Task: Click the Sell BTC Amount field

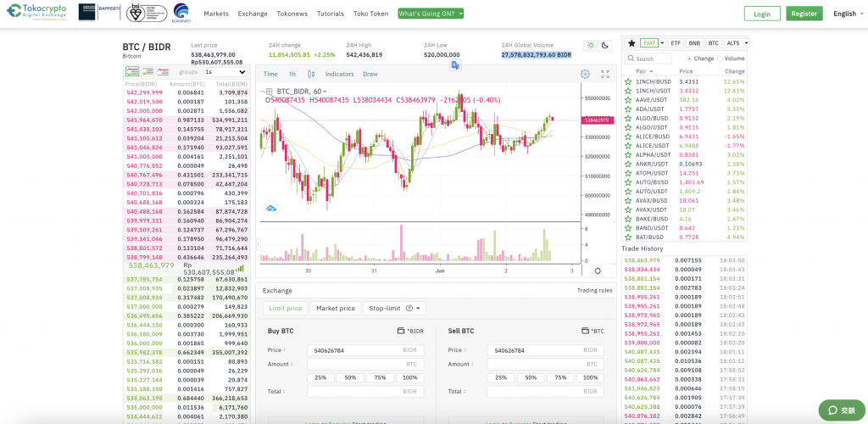Action: [546, 365]
